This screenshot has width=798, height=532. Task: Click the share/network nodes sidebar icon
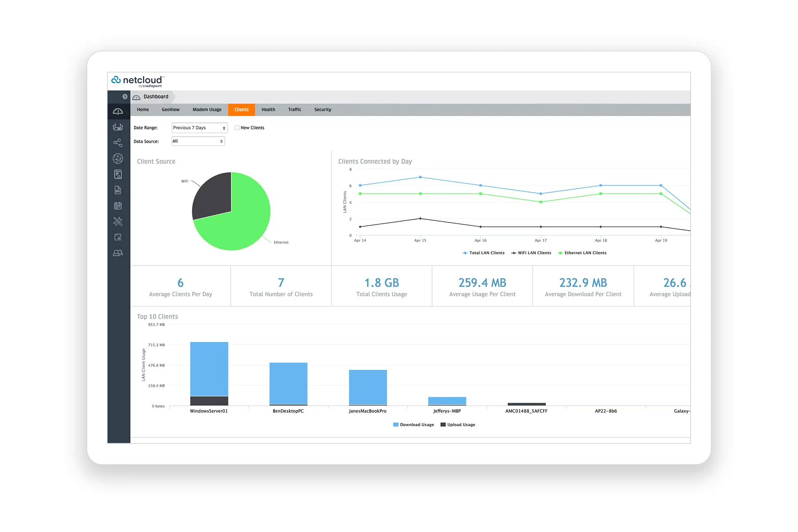118,143
